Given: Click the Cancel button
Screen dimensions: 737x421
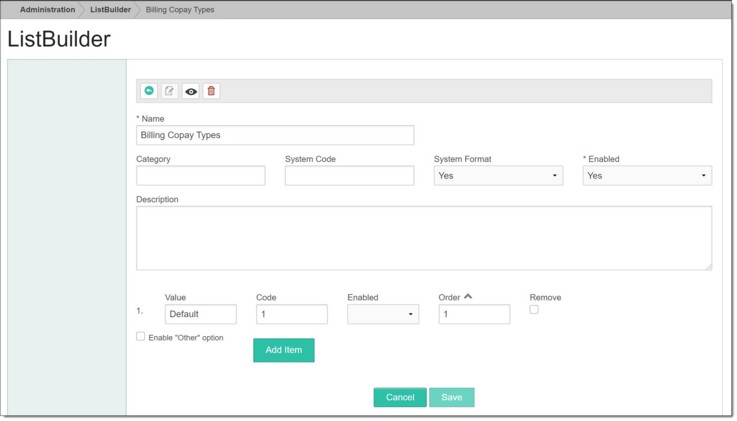Looking at the screenshot, I should pos(400,397).
